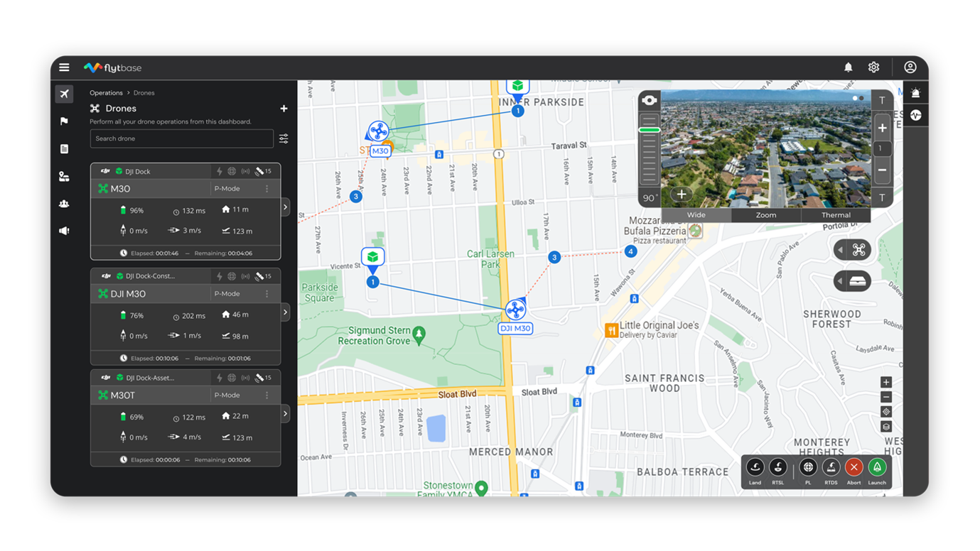Image resolution: width=980 pixels, height=551 pixels.
Task: Click the flytbase logo
Action: coord(113,67)
